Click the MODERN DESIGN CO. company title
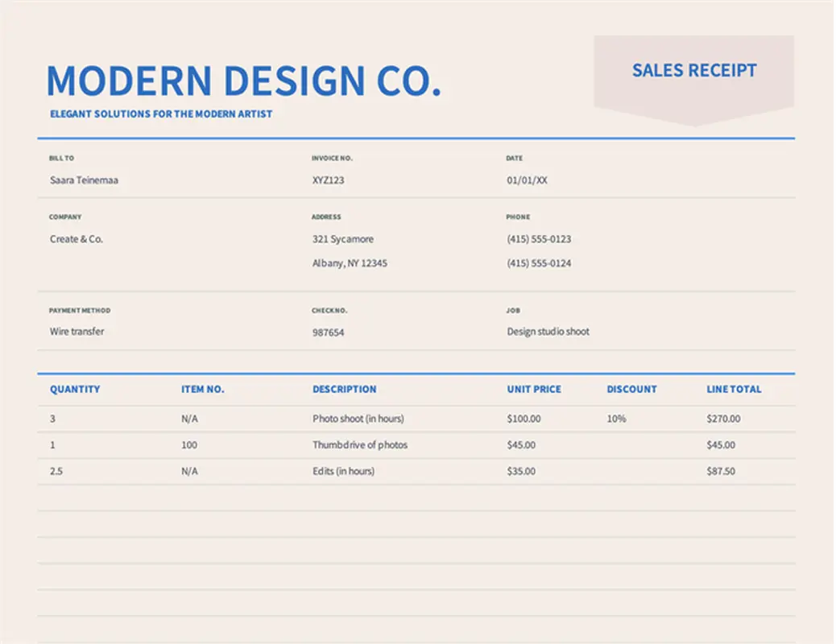 pos(243,81)
